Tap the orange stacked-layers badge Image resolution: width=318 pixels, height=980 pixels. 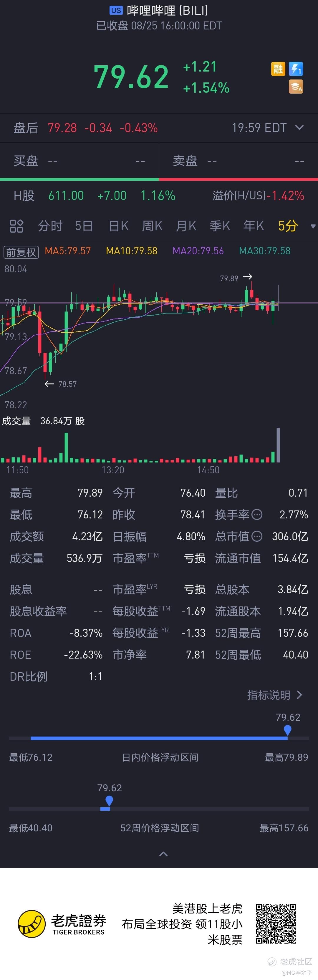(296, 87)
